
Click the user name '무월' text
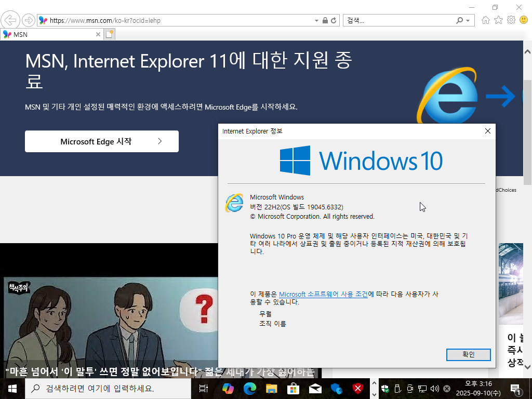pyautogui.click(x=265, y=314)
